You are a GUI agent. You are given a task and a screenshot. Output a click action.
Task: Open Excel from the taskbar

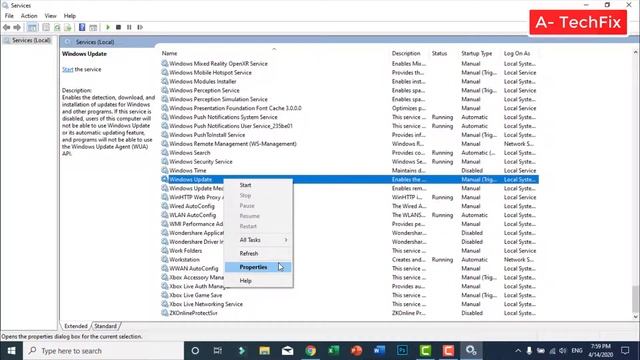pyautogui.click(x=333, y=351)
